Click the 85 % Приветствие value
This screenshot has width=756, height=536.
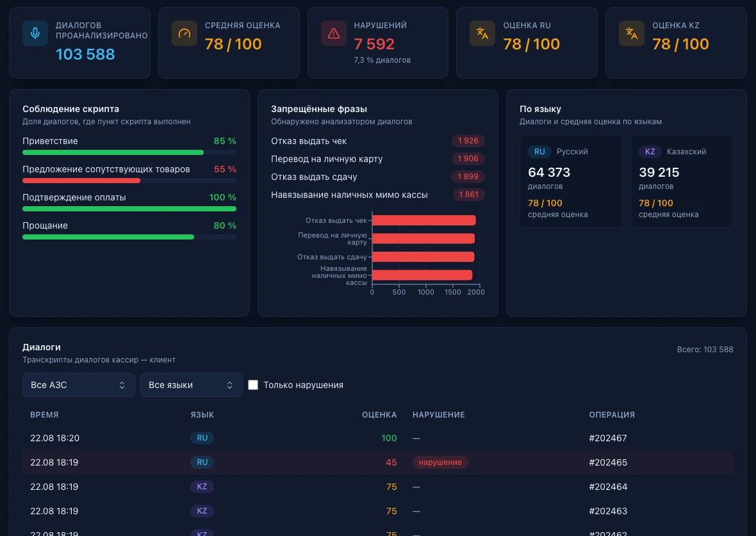(225, 142)
